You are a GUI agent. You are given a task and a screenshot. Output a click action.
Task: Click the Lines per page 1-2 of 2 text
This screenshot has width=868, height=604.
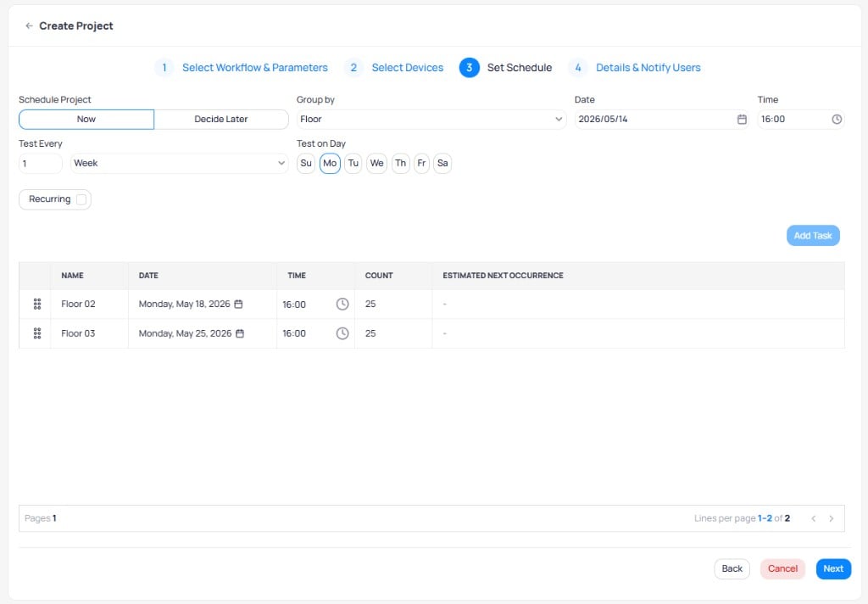[x=742, y=518]
